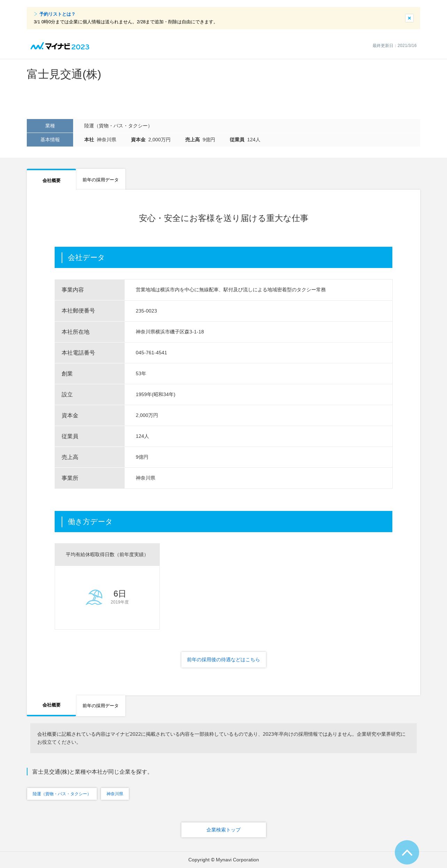Close the reservation list notice banner
The height and width of the screenshot is (868, 447).
tap(409, 18)
